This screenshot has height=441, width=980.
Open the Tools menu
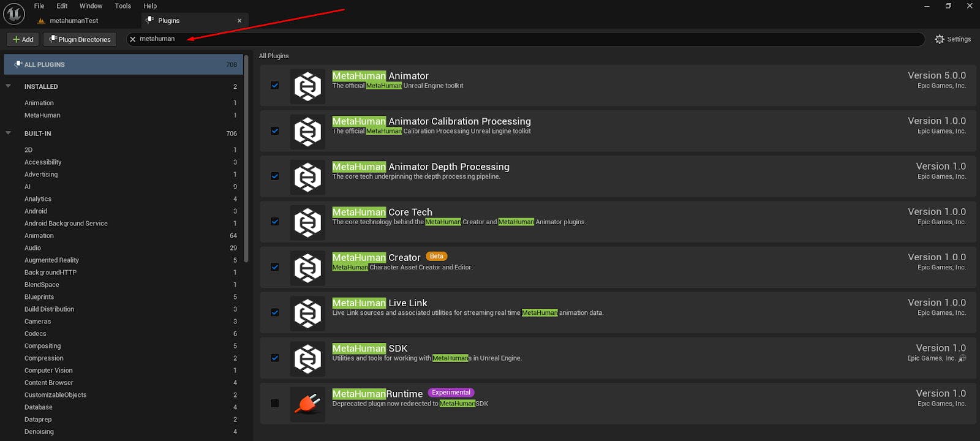pos(123,6)
